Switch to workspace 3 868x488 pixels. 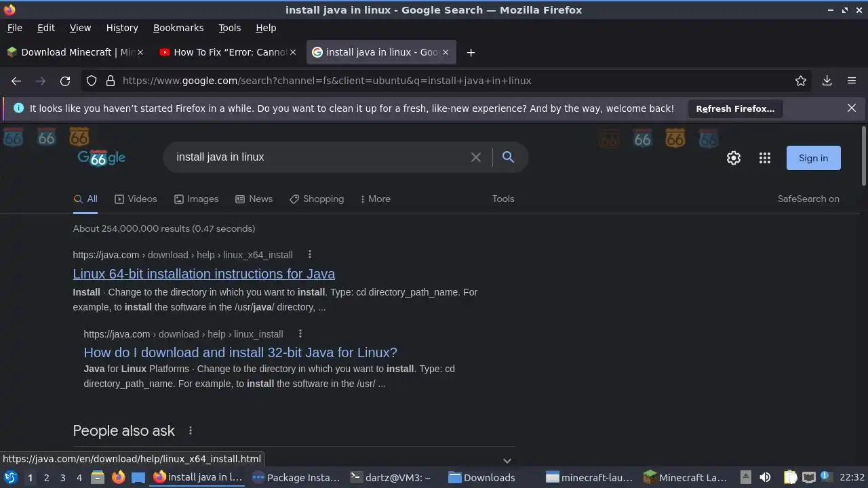pyautogui.click(x=62, y=478)
